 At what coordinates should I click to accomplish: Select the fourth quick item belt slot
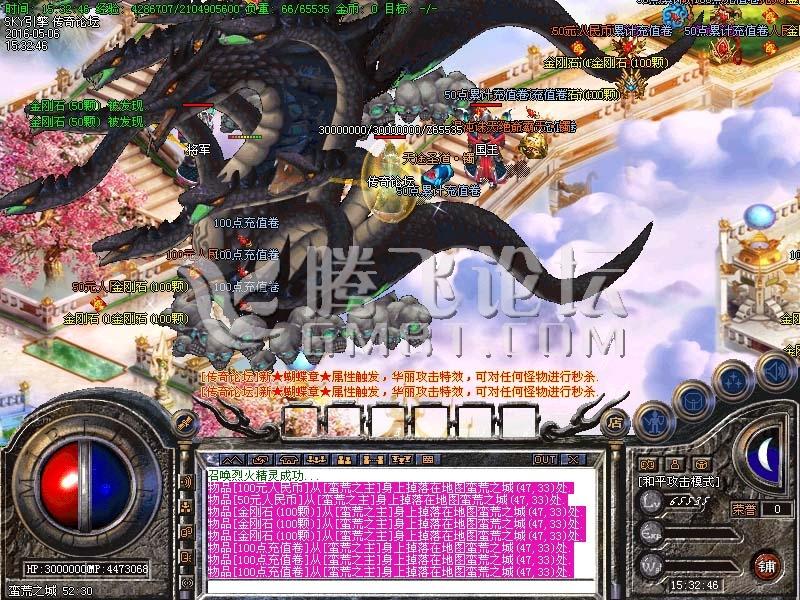(x=431, y=421)
